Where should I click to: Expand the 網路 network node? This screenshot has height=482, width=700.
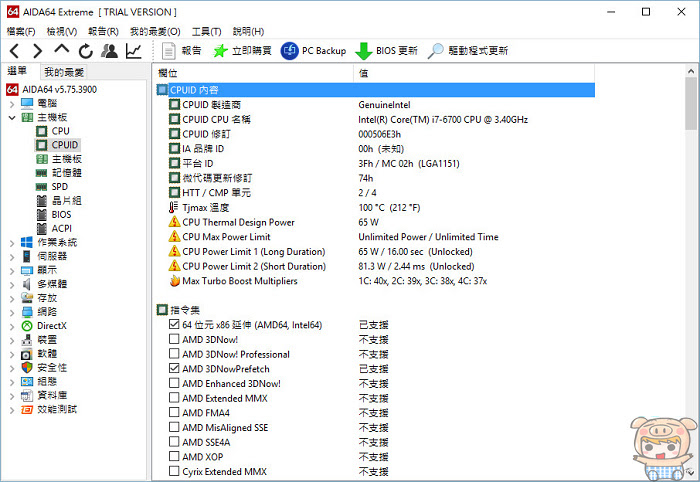(12, 312)
